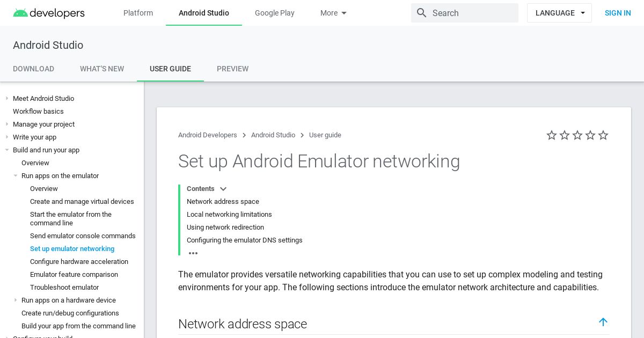
Task: Select Set up emulator networking in sidebar
Action: (72, 249)
